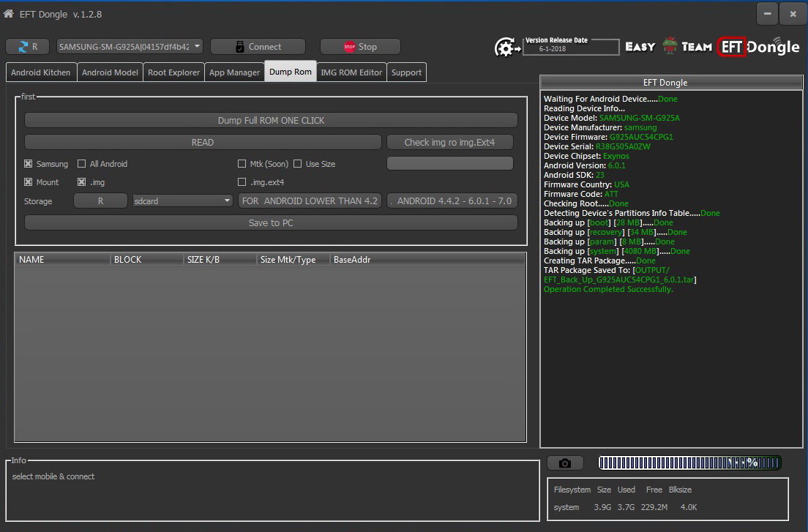The width and height of the screenshot is (808, 532).
Task: Click the Use Size input field
Action: 450,163
